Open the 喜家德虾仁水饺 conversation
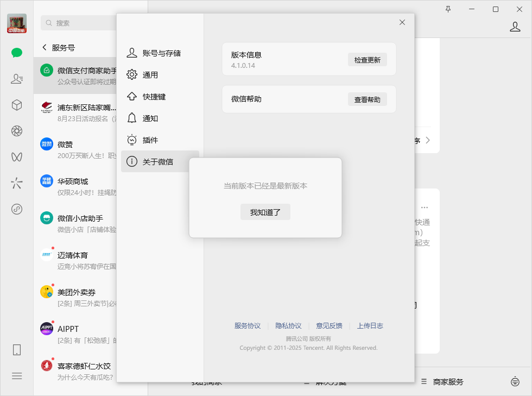Image resolution: width=532 pixels, height=396 pixels. [x=75, y=372]
